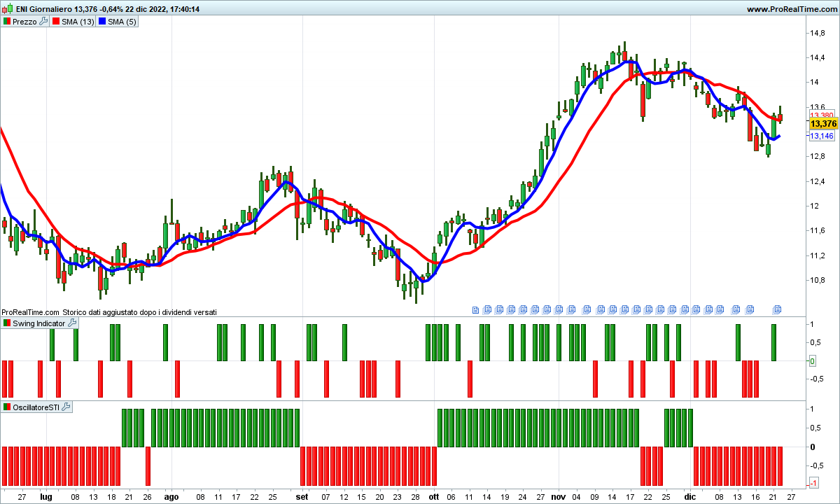Click the candlestick chart icon beside ENI title
The image size is (840, 504).
pyautogui.click(x=8, y=9)
